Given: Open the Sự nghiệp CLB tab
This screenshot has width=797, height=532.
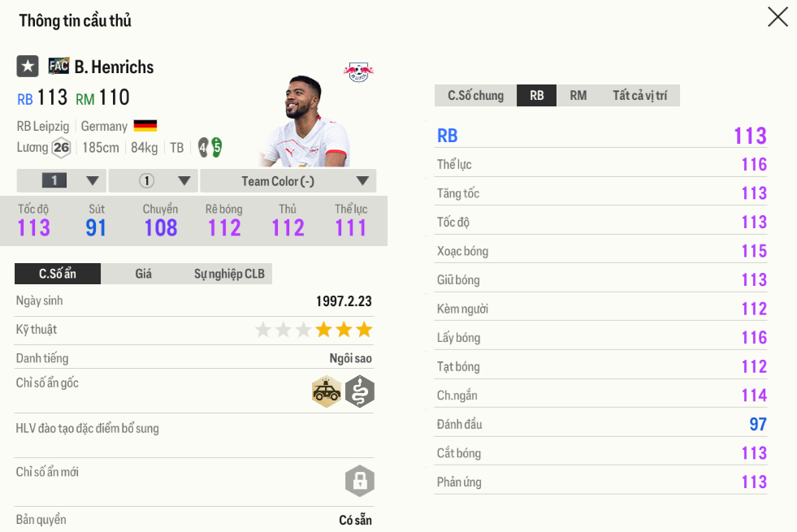Looking at the screenshot, I should click(x=229, y=274).
